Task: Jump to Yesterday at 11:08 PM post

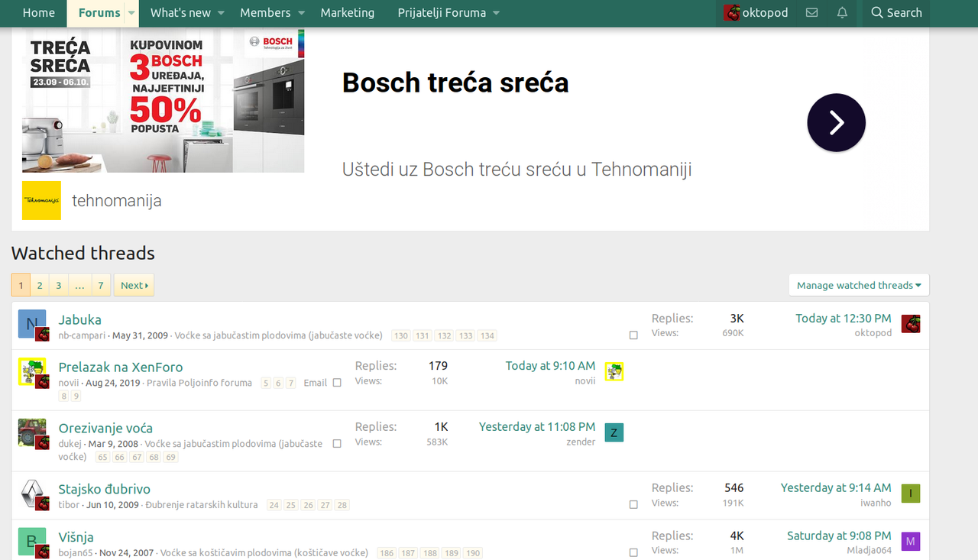Action: (x=537, y=426)
